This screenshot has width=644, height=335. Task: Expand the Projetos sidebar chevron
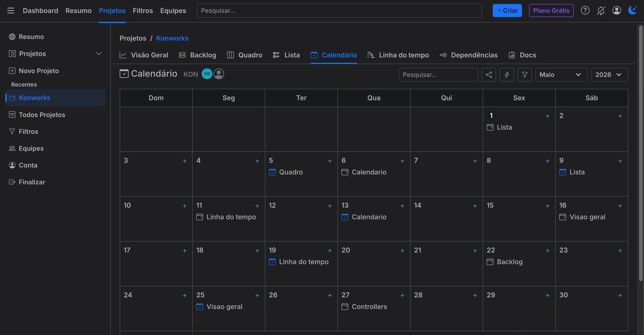click(x=99, y=54)
